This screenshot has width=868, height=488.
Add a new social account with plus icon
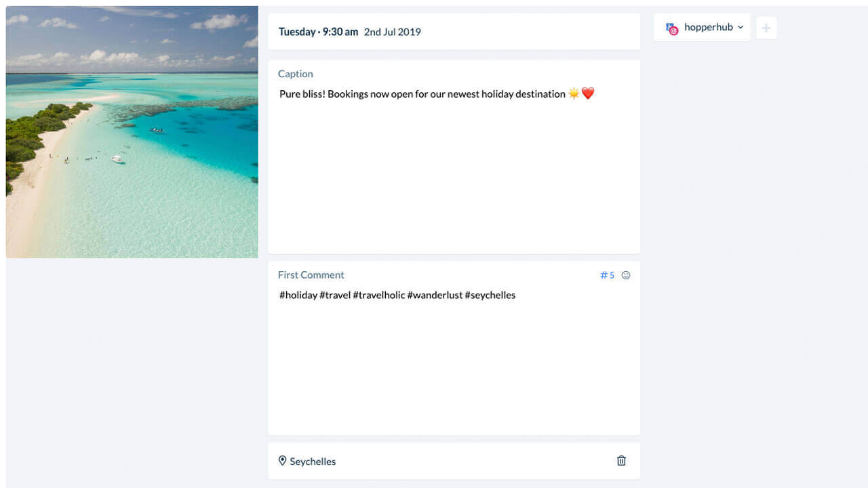(766, 28)
